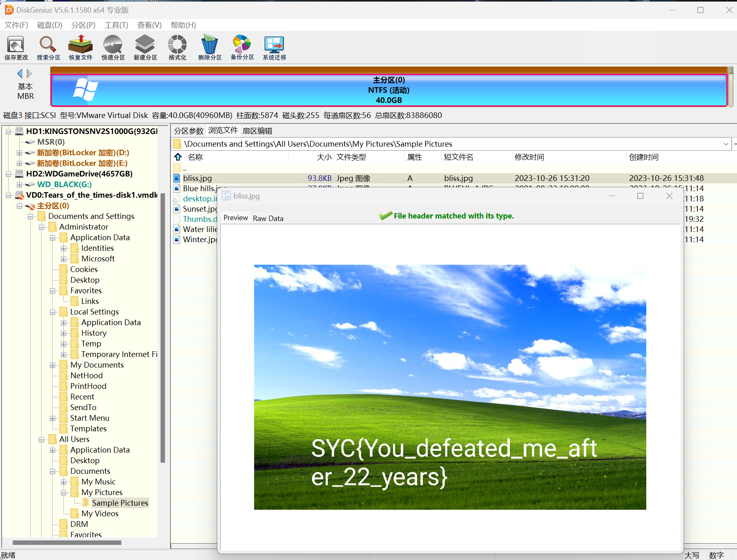
Task: Close the bliss.jpg preview window
Action: click(669, 196)
